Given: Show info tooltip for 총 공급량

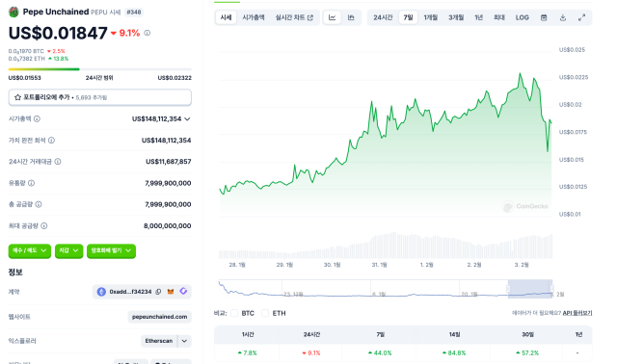Looking at the screenshot, I should point(39,204).
